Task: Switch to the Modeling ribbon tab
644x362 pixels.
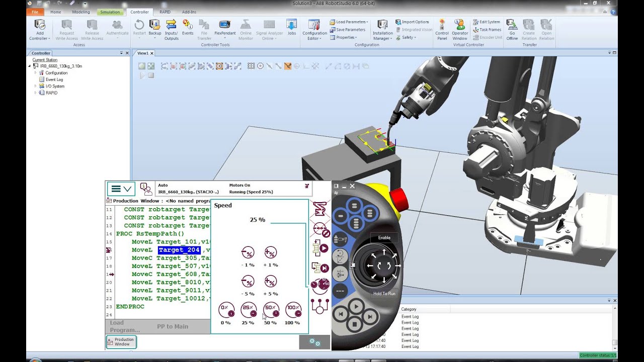Action: pos(80,12)
